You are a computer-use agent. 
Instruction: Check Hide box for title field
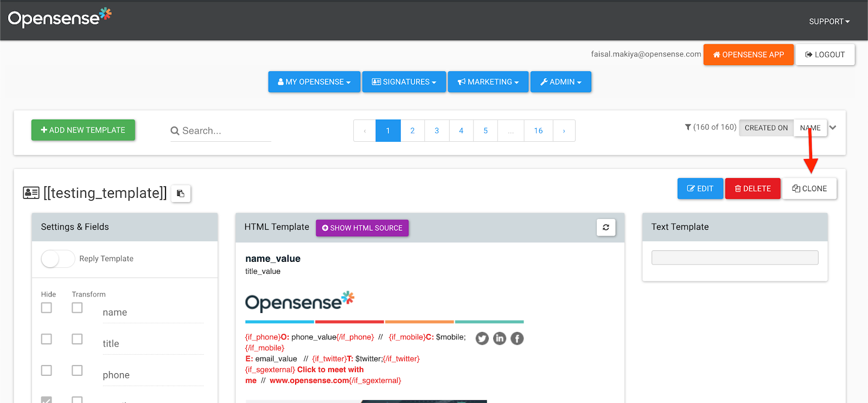47,339
